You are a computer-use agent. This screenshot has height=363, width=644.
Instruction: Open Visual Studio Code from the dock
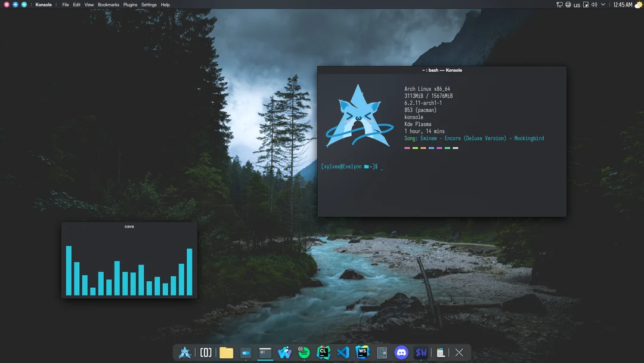(x=343, y=352)
